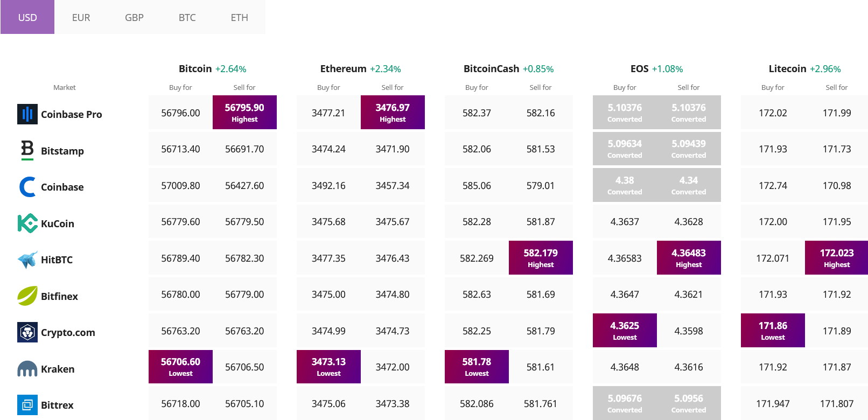
Task: Click Bittrex converted EOS sell 5.0956
Action: tap(689, 403)
